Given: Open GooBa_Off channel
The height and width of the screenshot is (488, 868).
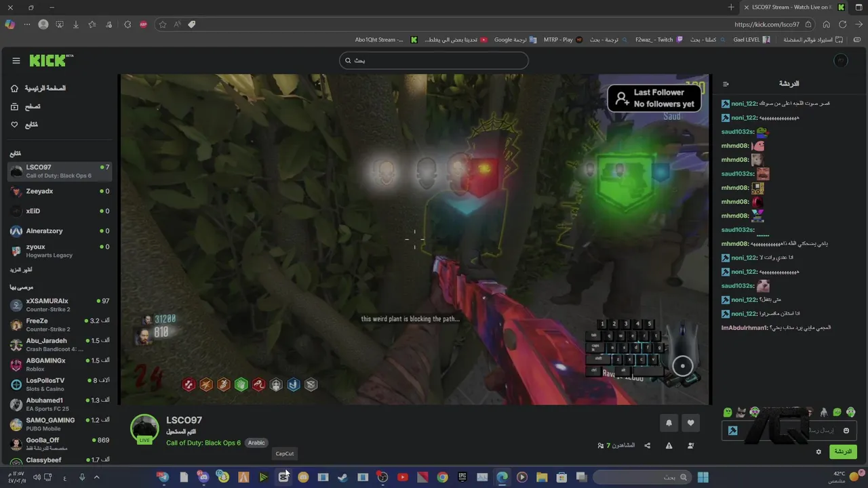Looking at the screenshot, I should click(x=60, y=444).
